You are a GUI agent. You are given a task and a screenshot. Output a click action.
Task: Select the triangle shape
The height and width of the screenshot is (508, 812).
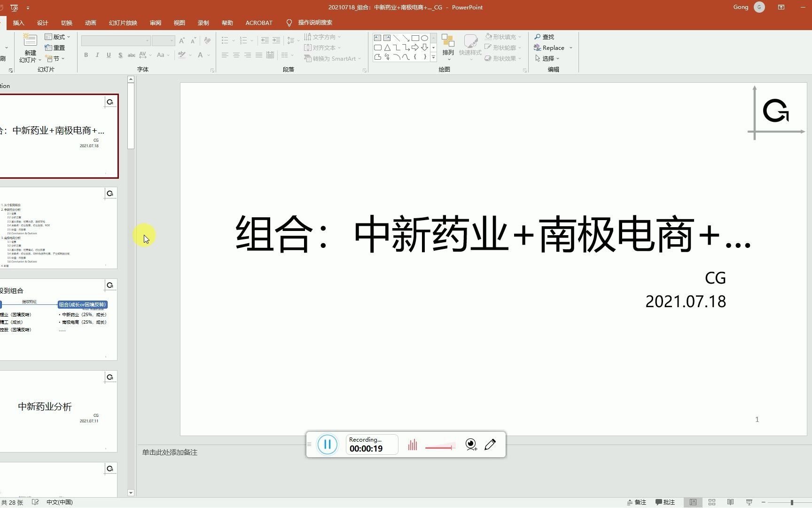coord(387,48)
